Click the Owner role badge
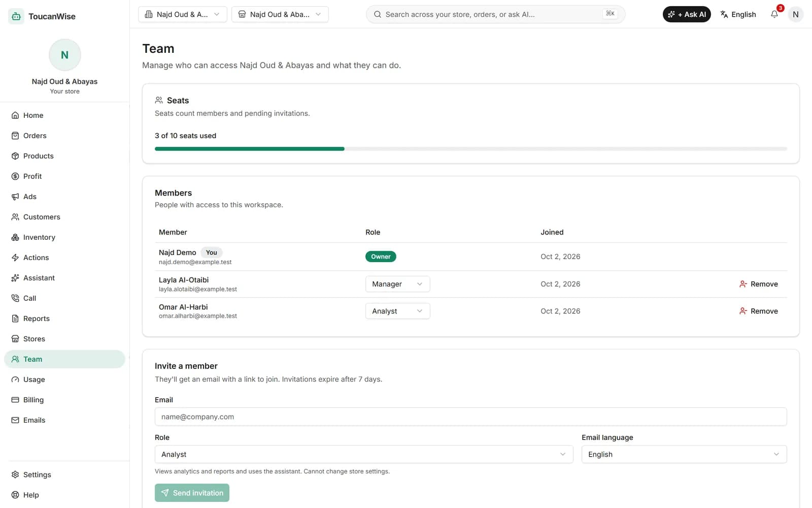The height and width of the screenshot is (508, 812). tap(381, 257)
